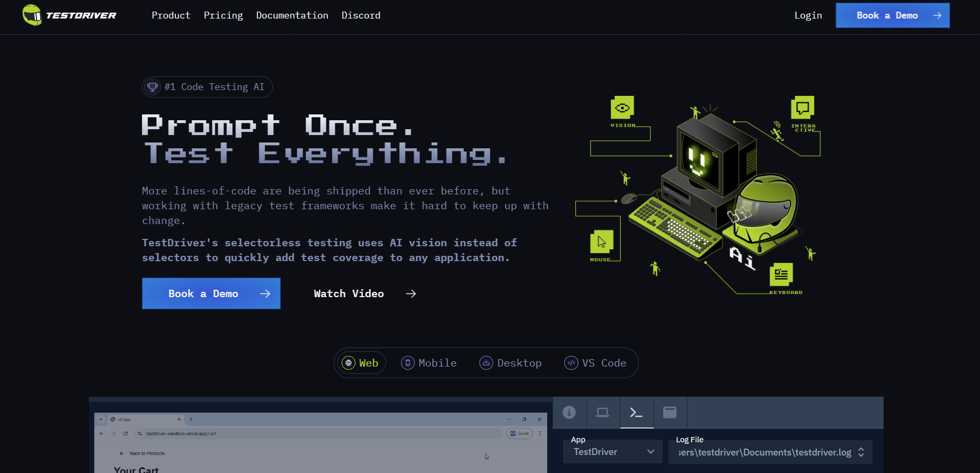
Task: Select the Desktop platform tab
Action: point(511,363)
